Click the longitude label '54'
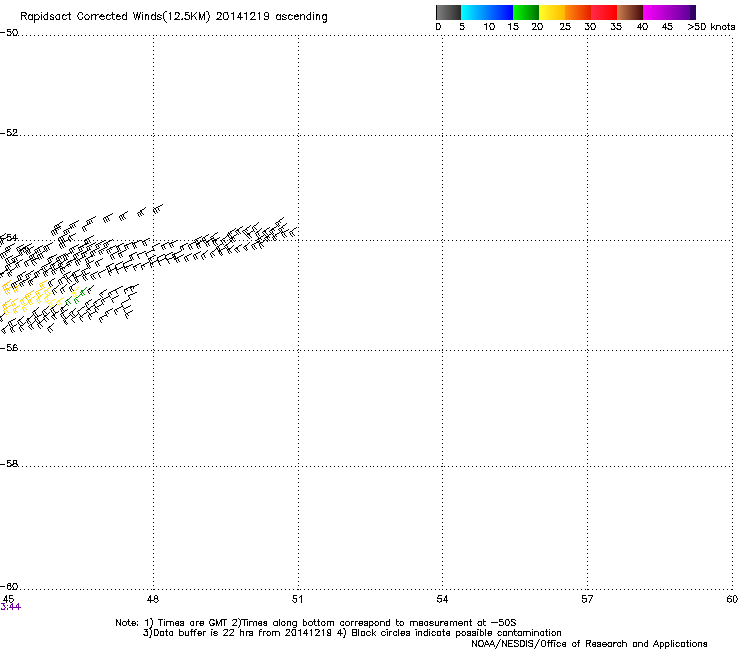The width and height of the screenshot is (740, 650). pos(442,599)
